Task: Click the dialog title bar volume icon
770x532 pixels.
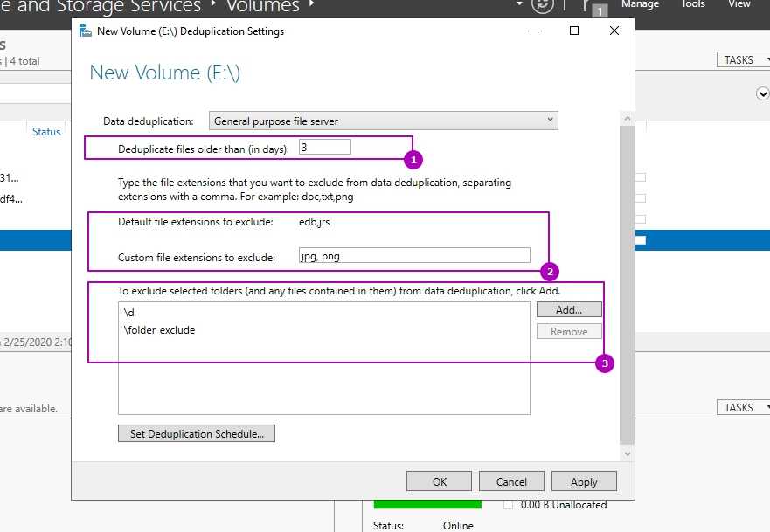Action: 85,31
